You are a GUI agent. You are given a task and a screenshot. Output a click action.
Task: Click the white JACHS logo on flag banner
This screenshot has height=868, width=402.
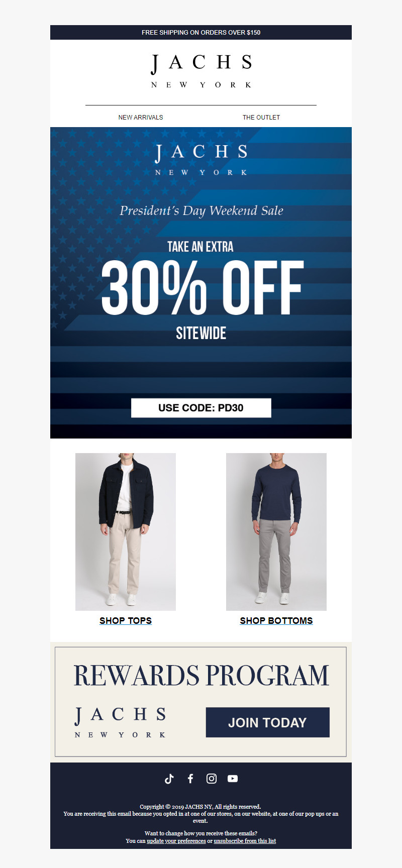click(201, 160)
